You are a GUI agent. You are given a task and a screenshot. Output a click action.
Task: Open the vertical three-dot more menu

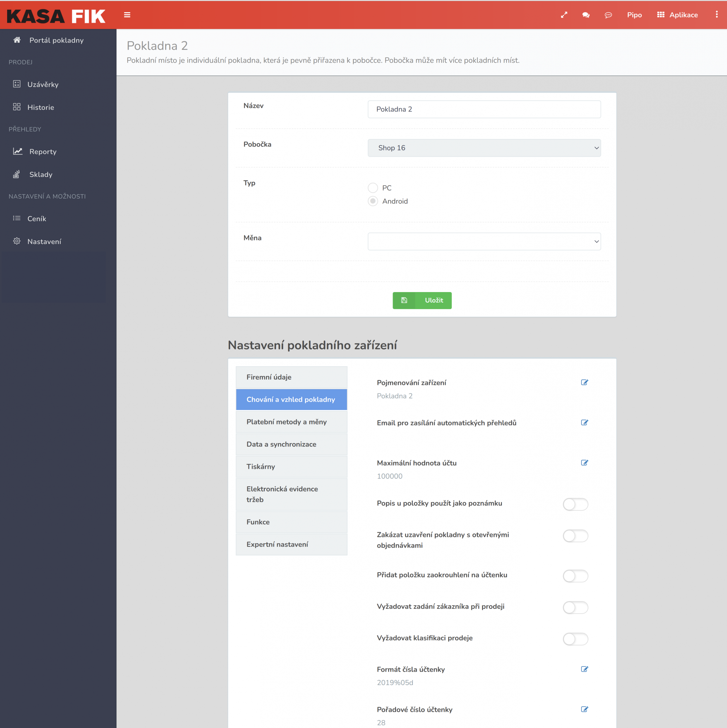click(716, 14)
